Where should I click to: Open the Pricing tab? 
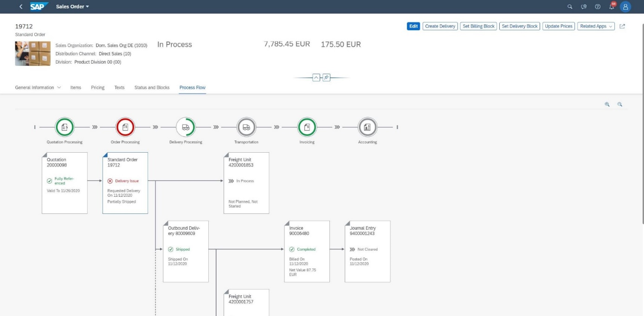click(98, 87)
